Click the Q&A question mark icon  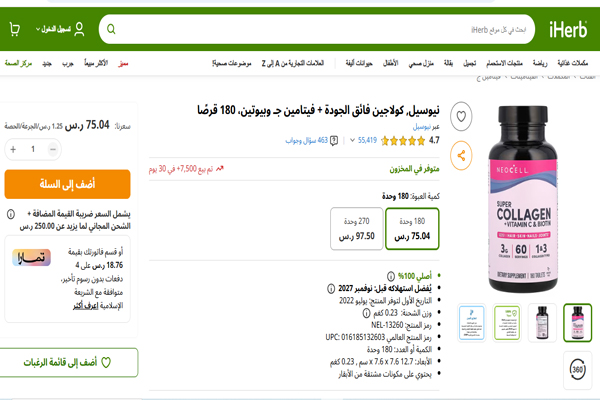pyautogui.click(x=334, y=141)
